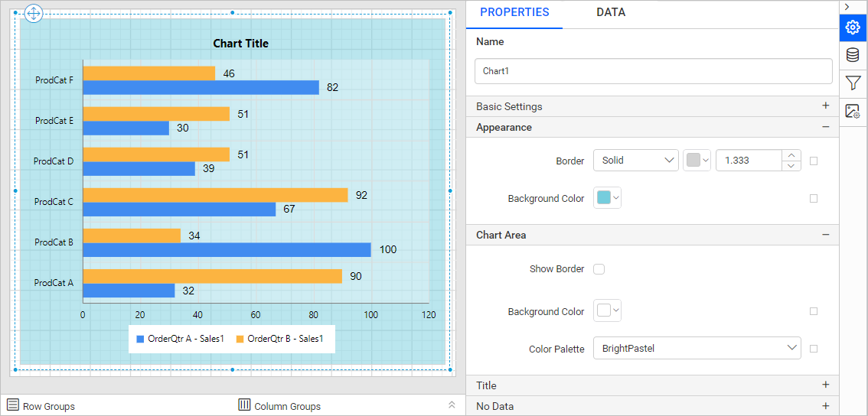This screenshot has height=416, width=868.
Task: Open the image manager icon in sidebar
Action: coord(853,111)
